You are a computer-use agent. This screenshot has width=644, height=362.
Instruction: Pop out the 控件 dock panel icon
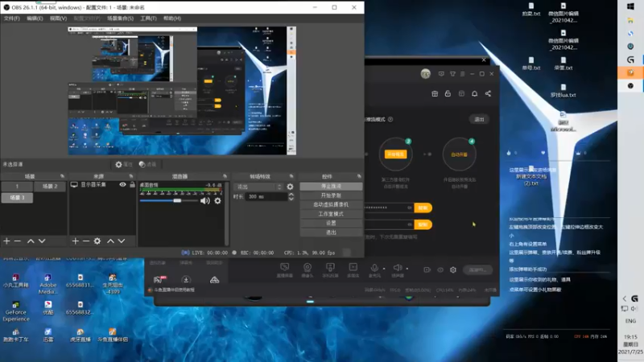tap(359, 176)
